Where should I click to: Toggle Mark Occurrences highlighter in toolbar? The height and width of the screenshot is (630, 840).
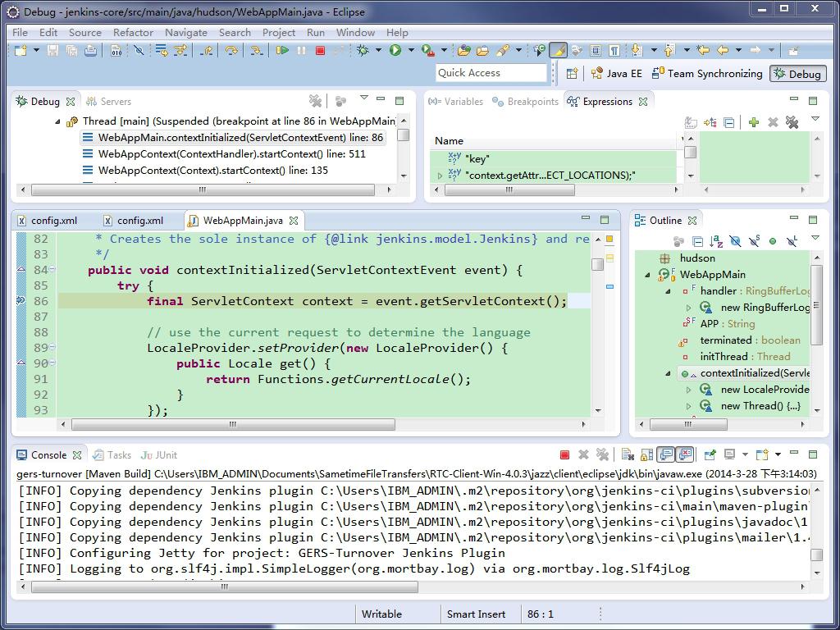pos(558,50)
